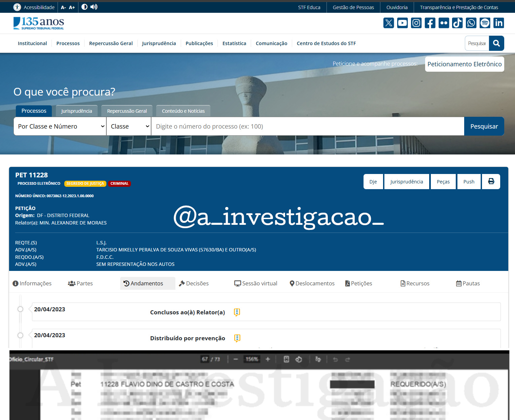Switch to the Andamentos tab
Viewport: 515px width, 420px height.
(147, 283)
